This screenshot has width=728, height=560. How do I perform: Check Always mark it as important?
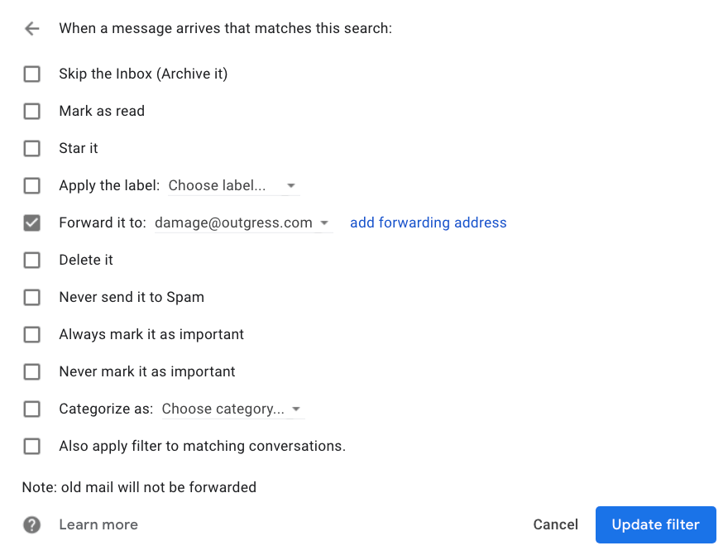(x=32, y=334)
